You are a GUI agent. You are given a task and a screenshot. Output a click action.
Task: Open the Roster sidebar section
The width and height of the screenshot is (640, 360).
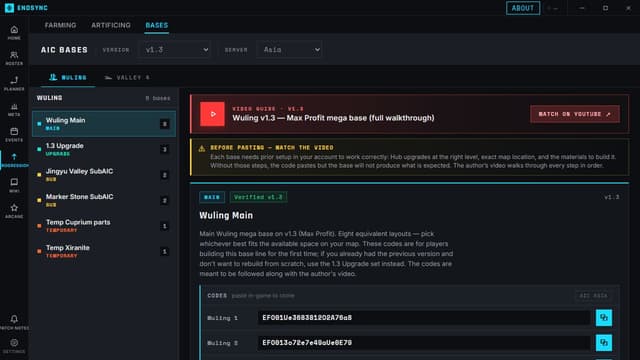click(14, 58)
